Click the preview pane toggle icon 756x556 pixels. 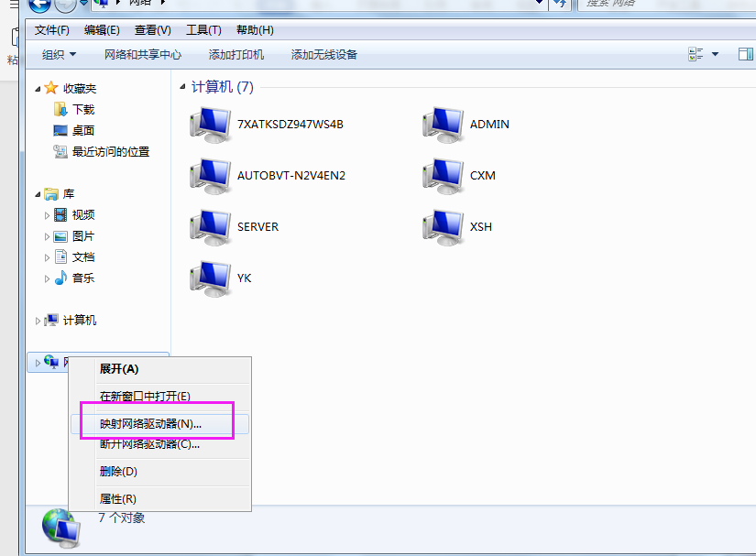click(745, 54)
